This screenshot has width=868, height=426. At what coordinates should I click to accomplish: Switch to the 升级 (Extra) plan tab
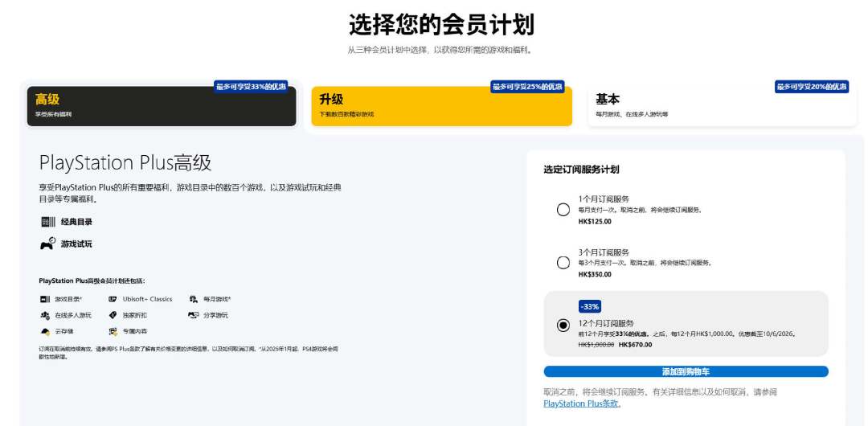pyautogui.click(x=442, y=106)
